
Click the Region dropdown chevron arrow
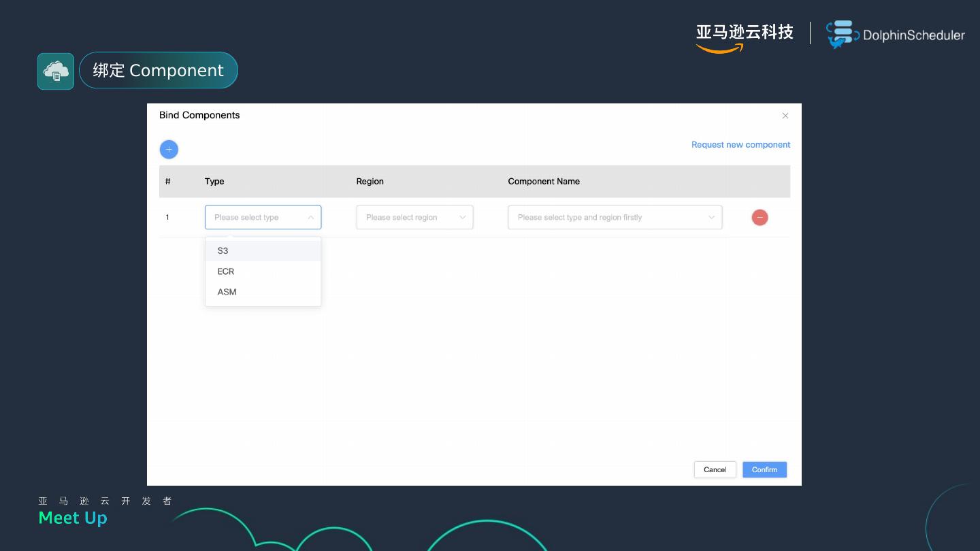click(463, 218)
